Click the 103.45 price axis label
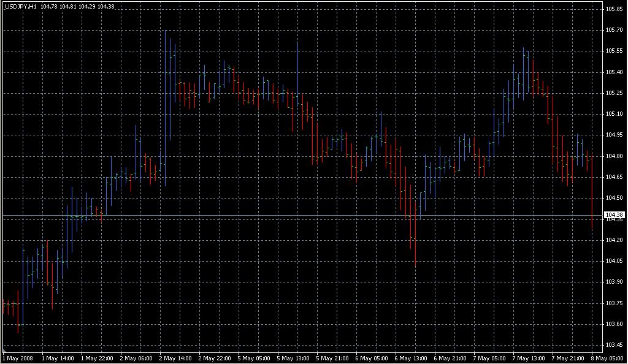The width and height of the screenshot is (628, 364). tap(614, 345)
